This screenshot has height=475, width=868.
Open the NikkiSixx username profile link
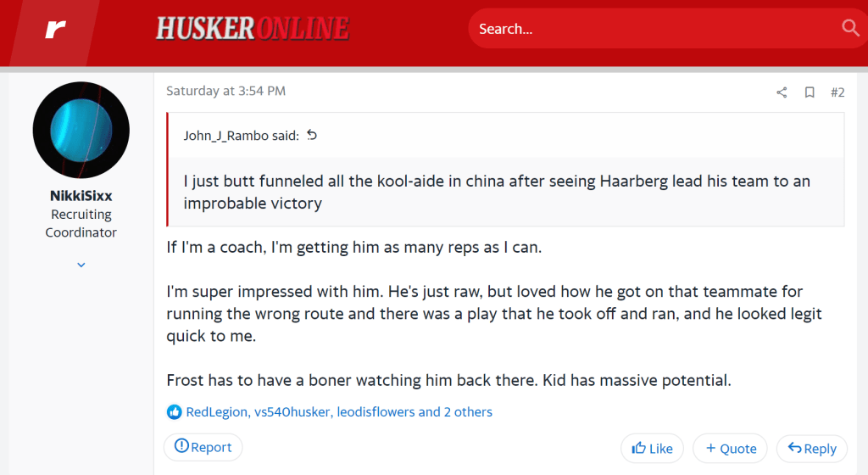click(x=81, y=196)
